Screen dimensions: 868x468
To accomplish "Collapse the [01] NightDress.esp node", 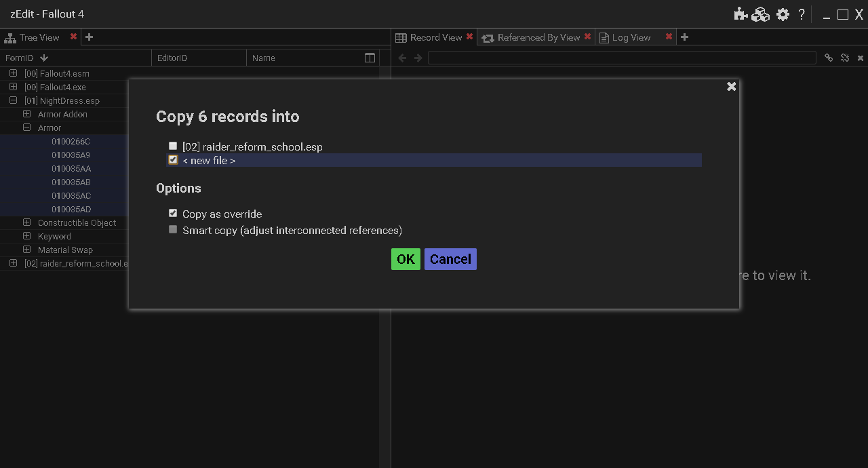I will pyautogui.click(x=13, y=100).
